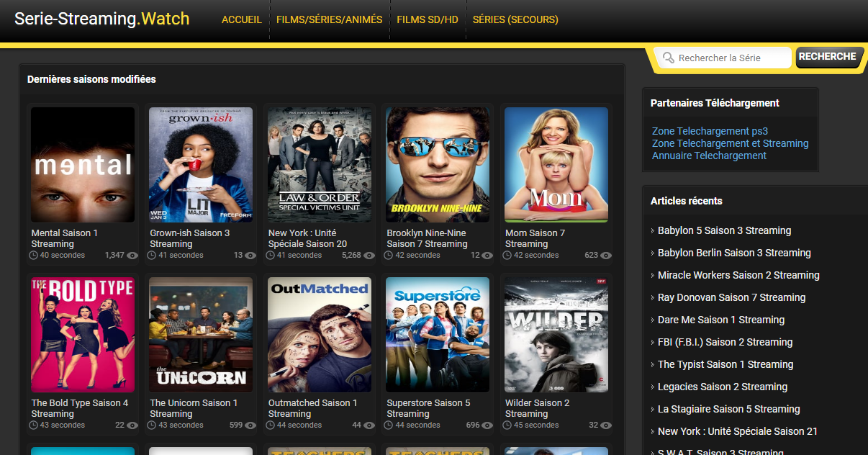Viewport: 868px width, 455px height.
Task: Open the Wilder poster thumbnail
Action: pos(556,335)
